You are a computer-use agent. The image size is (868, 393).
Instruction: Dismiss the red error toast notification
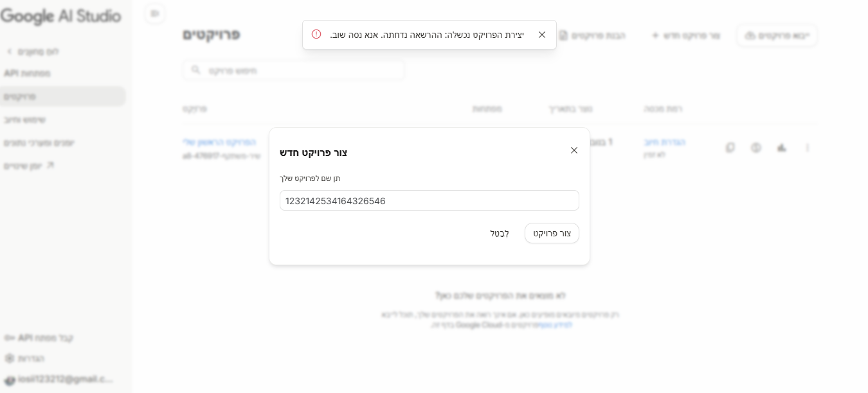click(542, 35)
